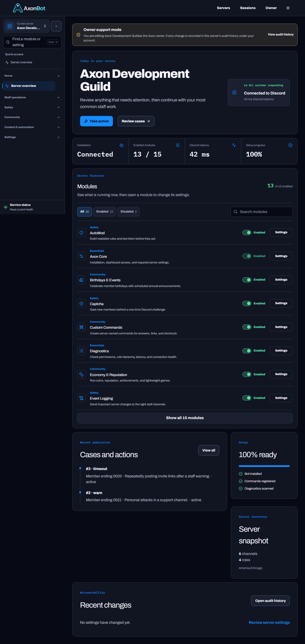Viewport: 305px width, 644px height.
Task: Click the Open audit history button
Action: pos(270,601)
